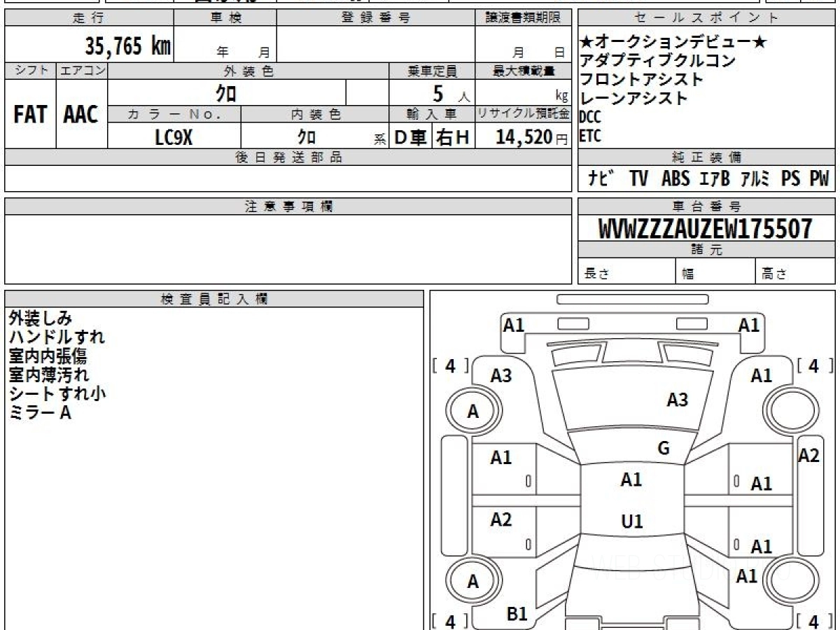840x630 pixels.
Task: Select the レーンアシスト line
Action: pyautogui.click(x=634, y=98)
